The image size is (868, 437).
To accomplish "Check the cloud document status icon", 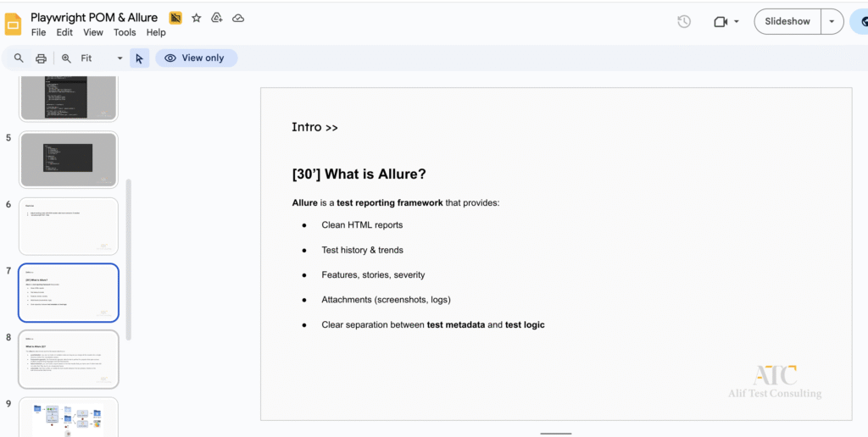I will [238, 18].
